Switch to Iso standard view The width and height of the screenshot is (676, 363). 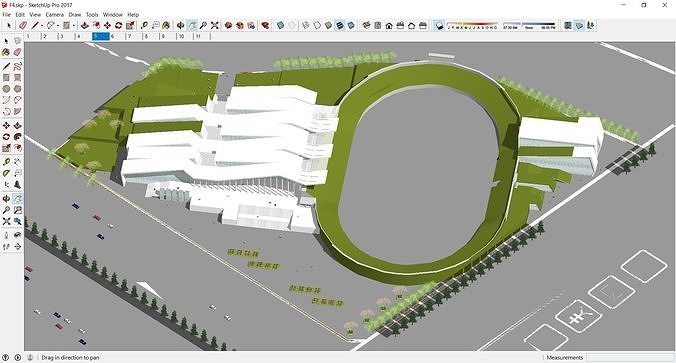point(366,26)
